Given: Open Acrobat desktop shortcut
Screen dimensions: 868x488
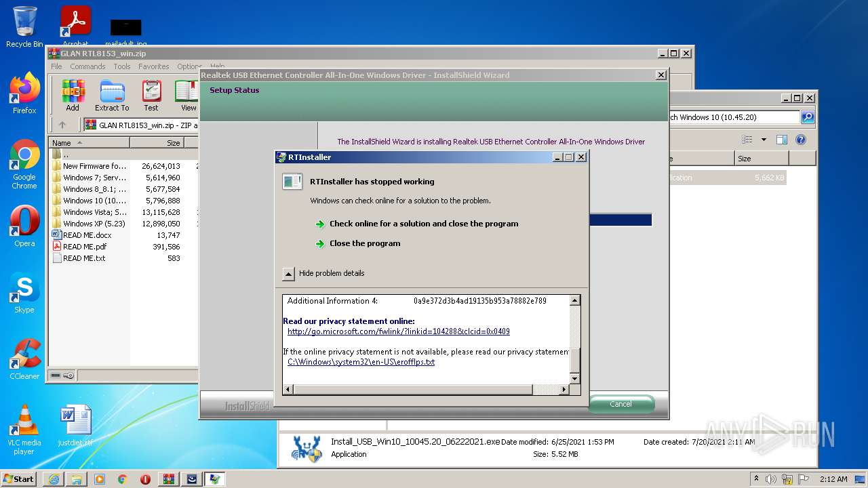Looking at the screenshot, I should pyautogui.click(x=75, y=27).
